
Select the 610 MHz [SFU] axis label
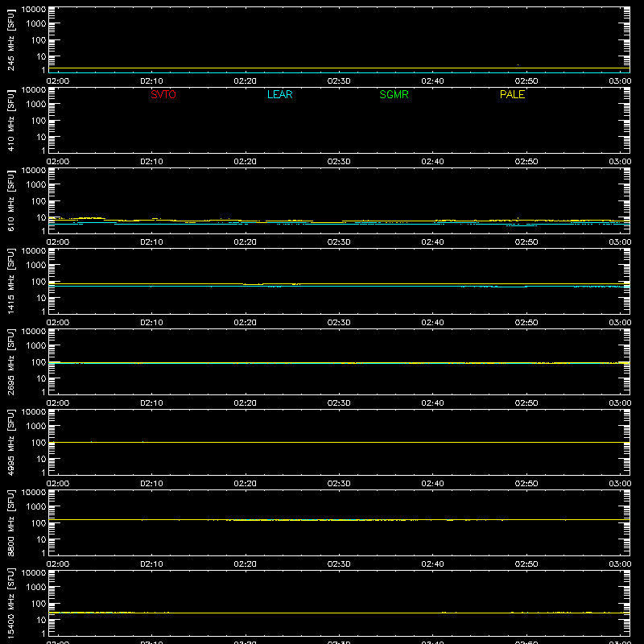[10, 200]
